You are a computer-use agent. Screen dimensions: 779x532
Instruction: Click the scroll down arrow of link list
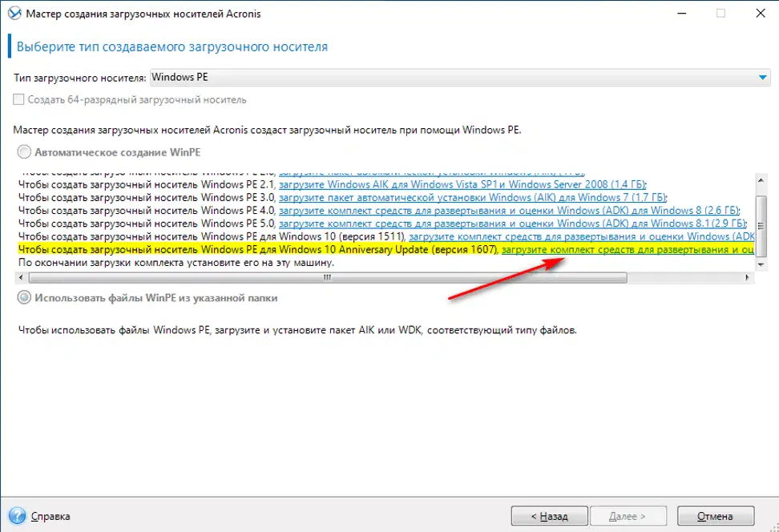[x=761, y=264]
